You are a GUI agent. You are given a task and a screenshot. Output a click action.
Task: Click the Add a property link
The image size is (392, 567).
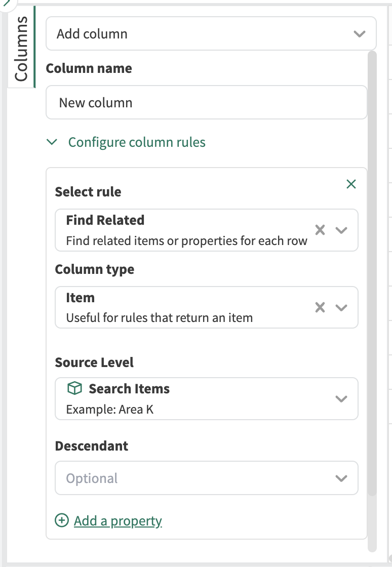tap(117, 520)
